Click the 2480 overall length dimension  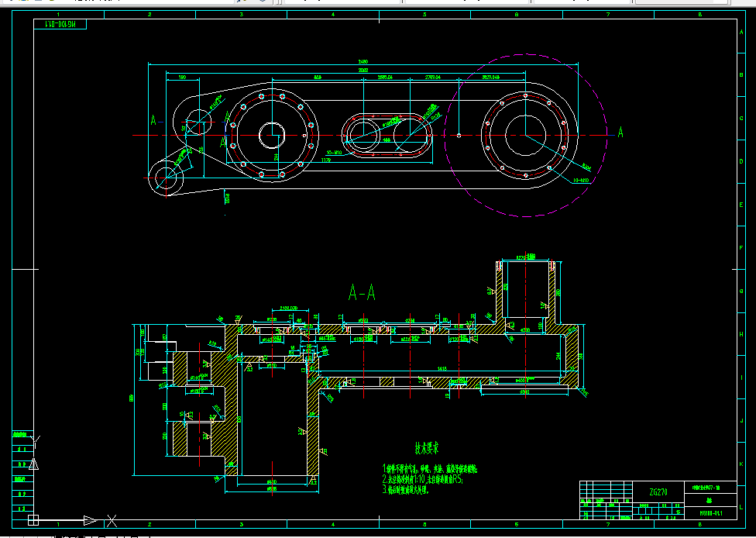point(363,62)
